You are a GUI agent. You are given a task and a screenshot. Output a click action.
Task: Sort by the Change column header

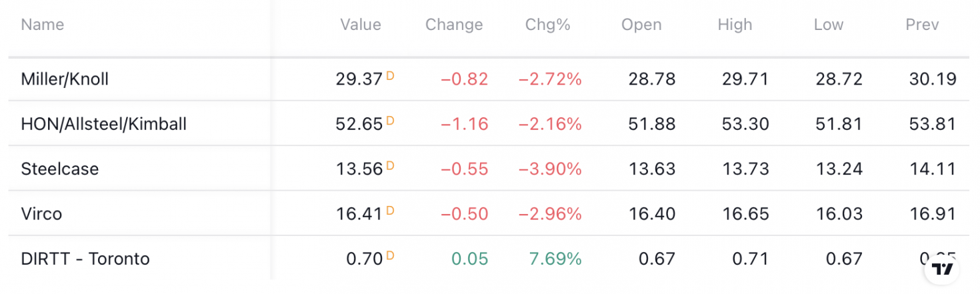tap(454, 25)
